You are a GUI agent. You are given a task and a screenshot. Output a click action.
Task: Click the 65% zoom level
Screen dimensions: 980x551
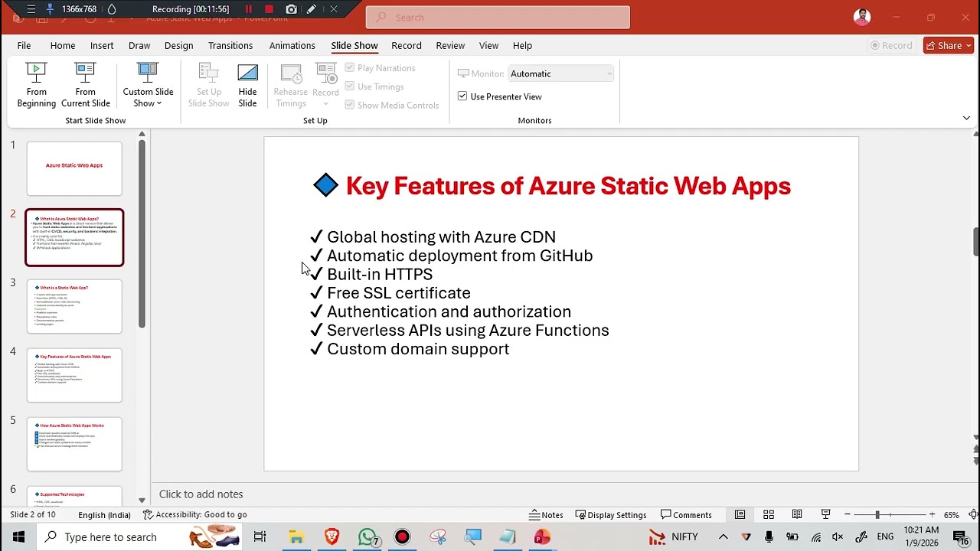[952, 515]
